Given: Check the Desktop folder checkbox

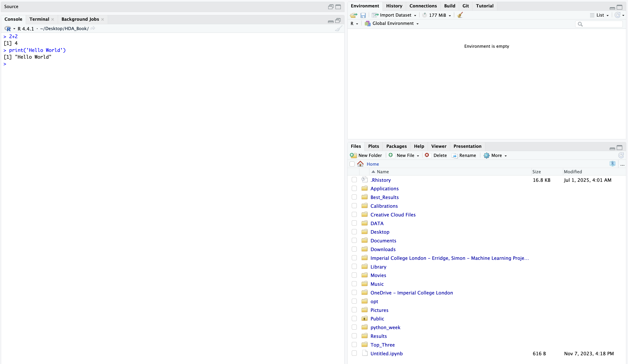Looking at the screenshot, I should point(354,232).
